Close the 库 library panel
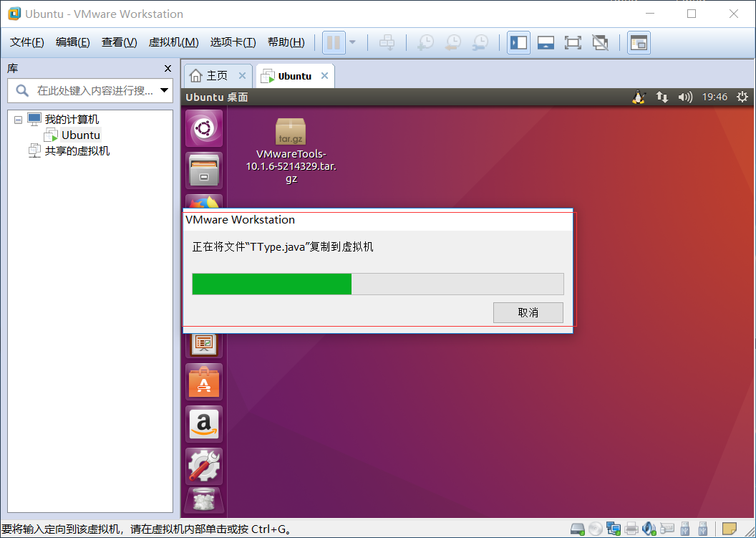This screenshot has height=538, width=756. (x=168, y=69)
